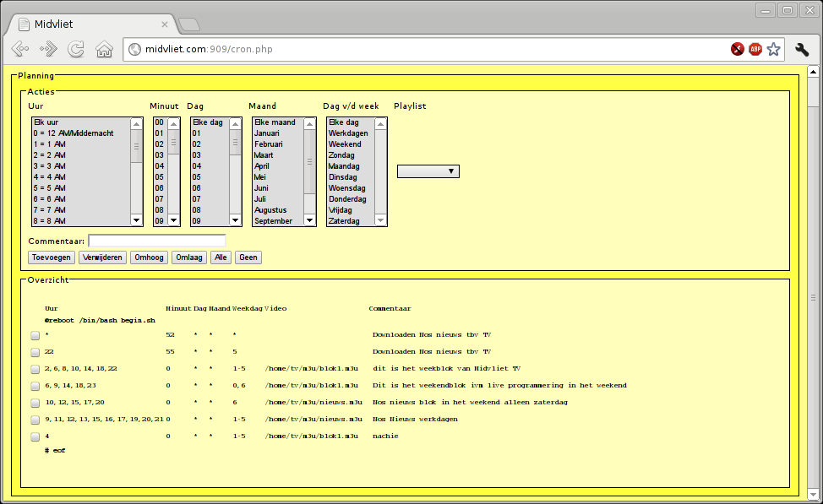Open the wrench settings menu

[802, 49]
